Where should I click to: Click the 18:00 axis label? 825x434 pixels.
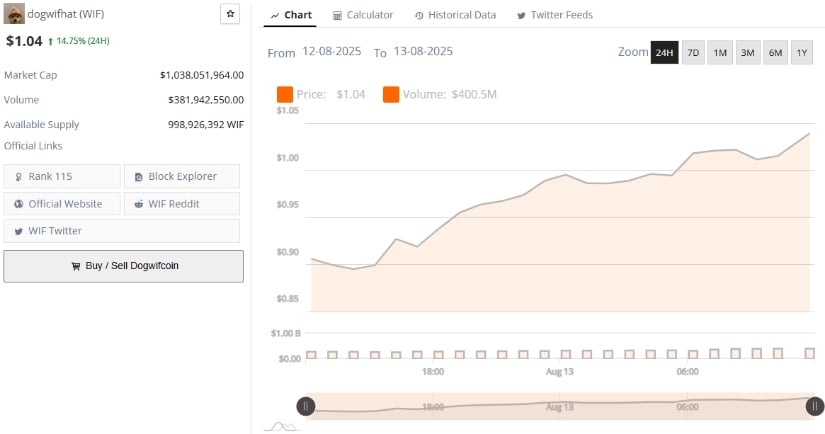pos(433,371)
